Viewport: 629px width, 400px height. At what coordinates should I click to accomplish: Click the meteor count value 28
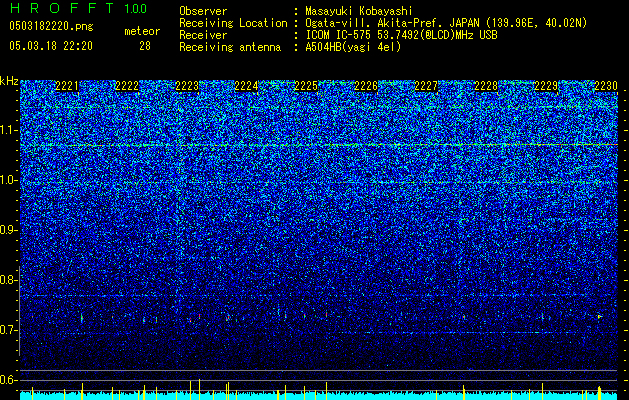pos(145,46)
